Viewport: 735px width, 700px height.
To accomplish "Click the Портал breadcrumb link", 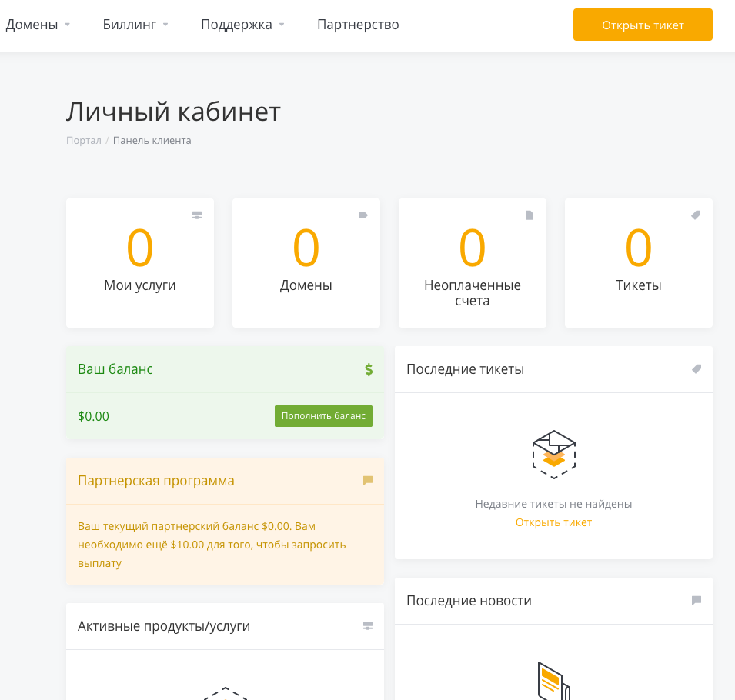I will tap(83, 141).
